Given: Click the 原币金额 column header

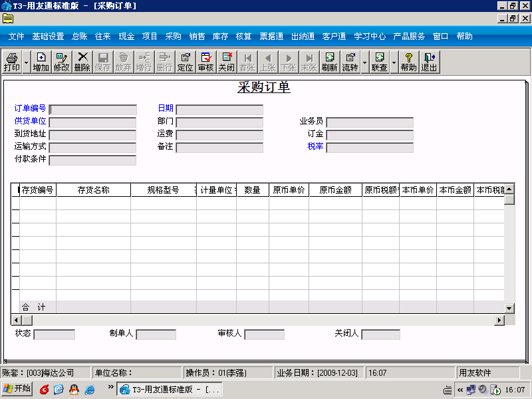Looking at the screenshot, I should click(x=335, y=190).
